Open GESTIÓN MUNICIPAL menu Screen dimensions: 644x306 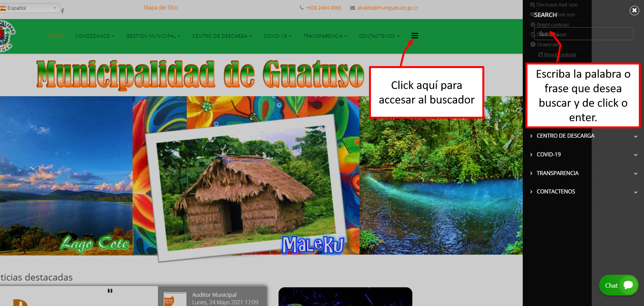[154, 36]
